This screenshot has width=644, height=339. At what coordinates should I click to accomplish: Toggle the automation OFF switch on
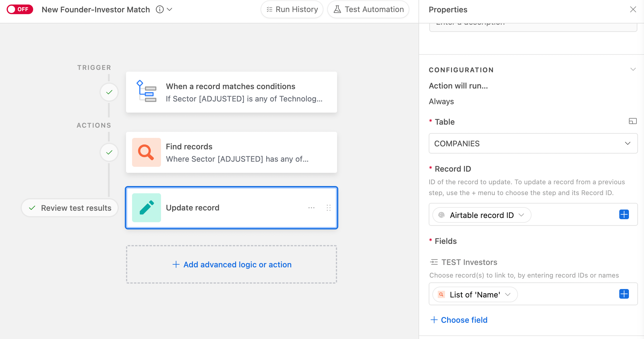point(20,9)
